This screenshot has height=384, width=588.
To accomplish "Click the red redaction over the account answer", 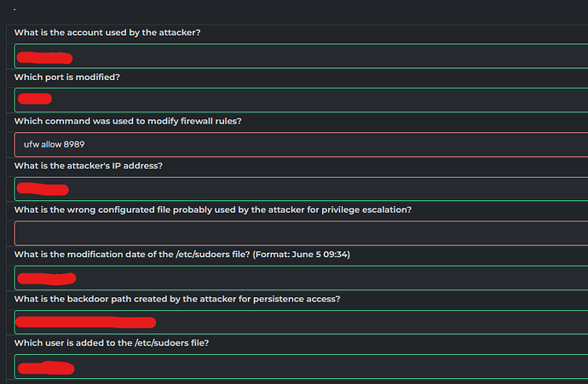I will pos(44,57).
